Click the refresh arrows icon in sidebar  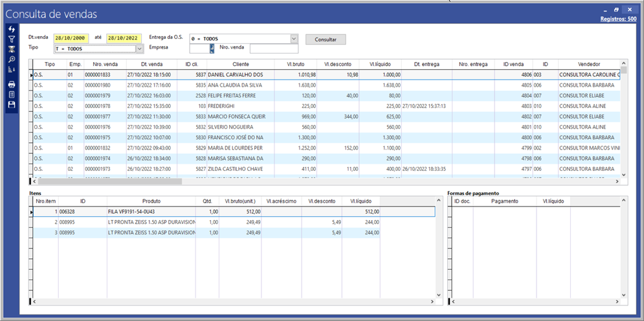[x=11, y=30]
